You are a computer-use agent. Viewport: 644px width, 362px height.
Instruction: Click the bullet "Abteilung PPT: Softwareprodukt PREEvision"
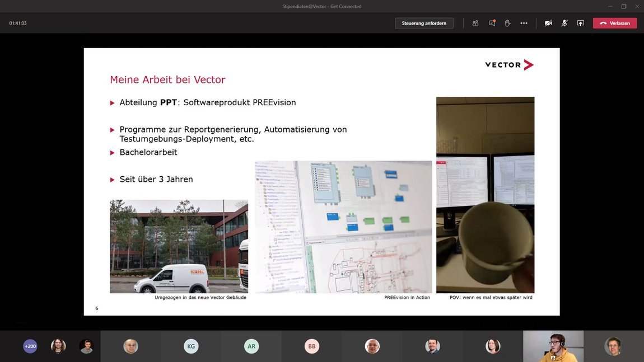click(x=207, y=102)
